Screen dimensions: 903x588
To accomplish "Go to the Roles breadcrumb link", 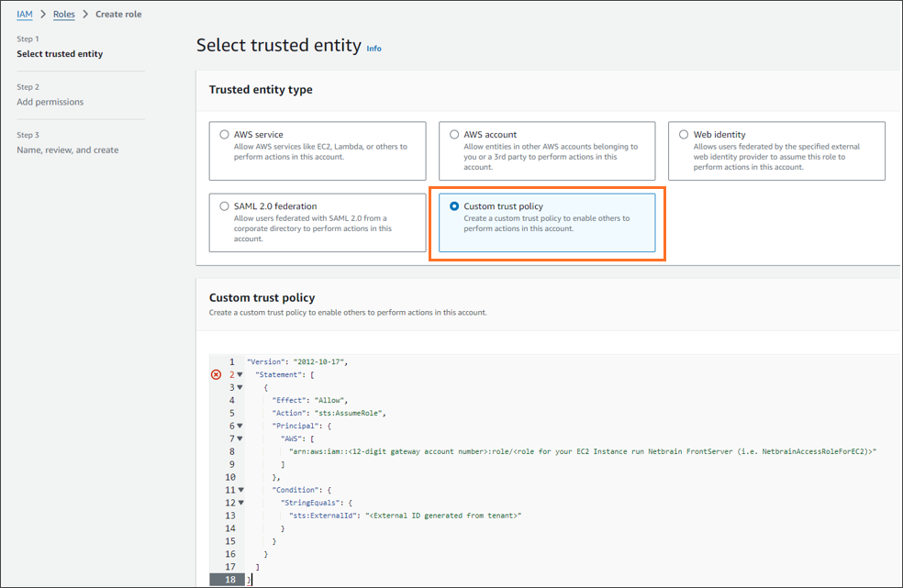I will pos(63,15).
